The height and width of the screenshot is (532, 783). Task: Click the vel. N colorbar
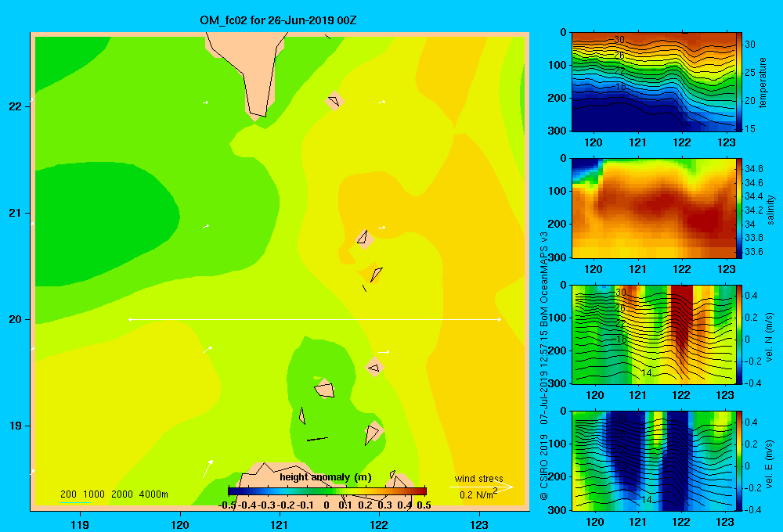click(739, 334)
